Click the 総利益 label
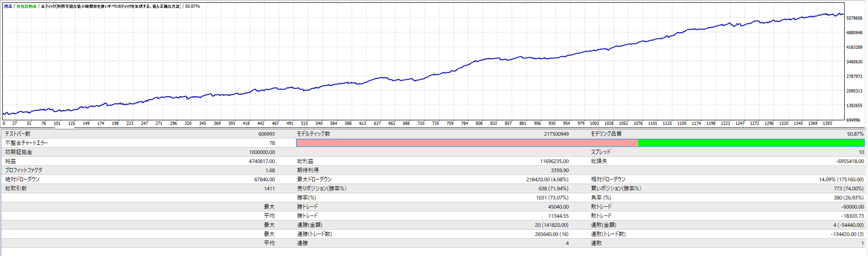 pyautogui.click(x=305, y=161)
